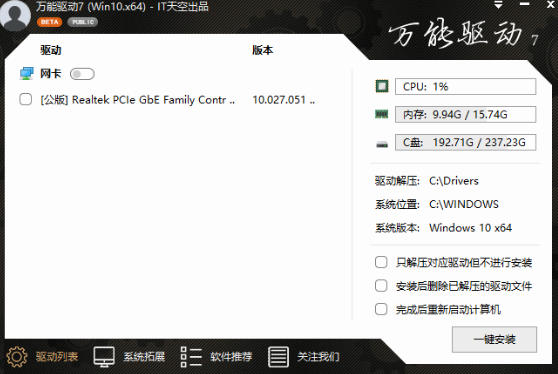Click the 系统版本 label
The image size is (558, 374).
(398, 228)
